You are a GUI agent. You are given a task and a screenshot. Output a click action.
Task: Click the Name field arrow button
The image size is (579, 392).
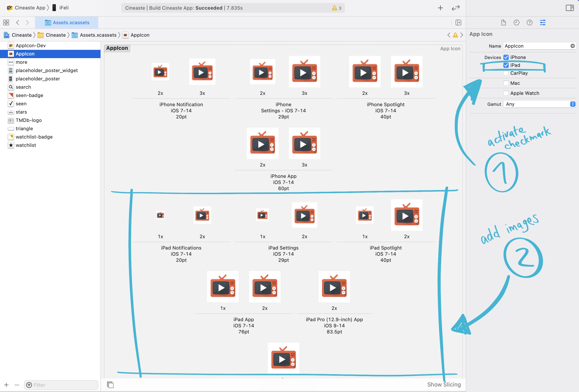pyautogui.click(x=572, y=46)
